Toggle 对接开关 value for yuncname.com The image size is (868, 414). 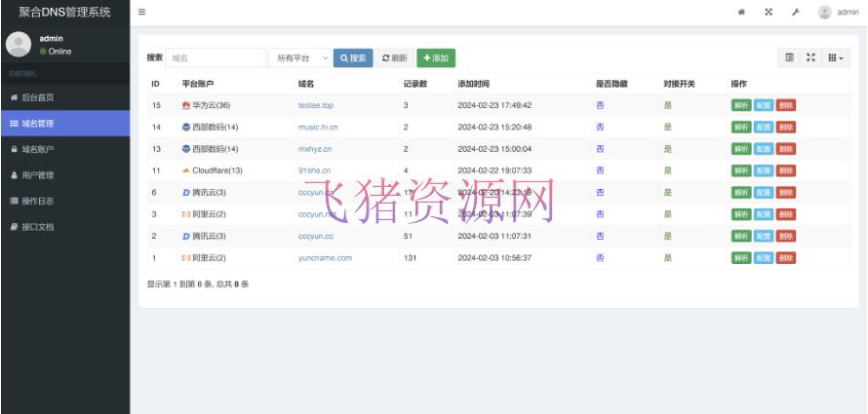pyautogui.click(x=668, y=257)
